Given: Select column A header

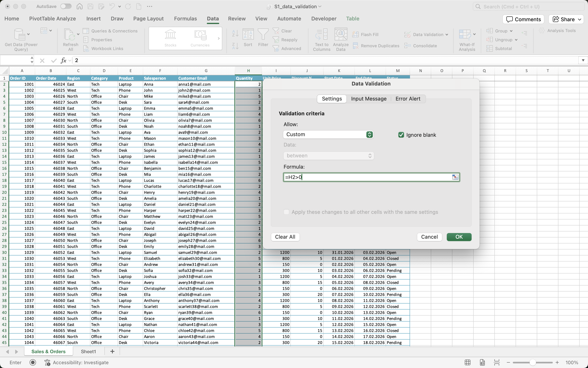Looking at the screenshot, I should tap(22, 71).
